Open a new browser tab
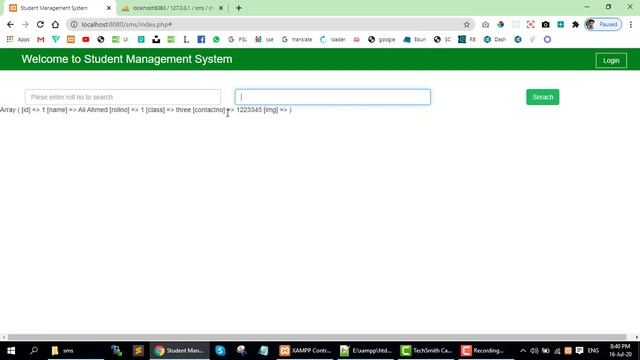 coord(239,8)
